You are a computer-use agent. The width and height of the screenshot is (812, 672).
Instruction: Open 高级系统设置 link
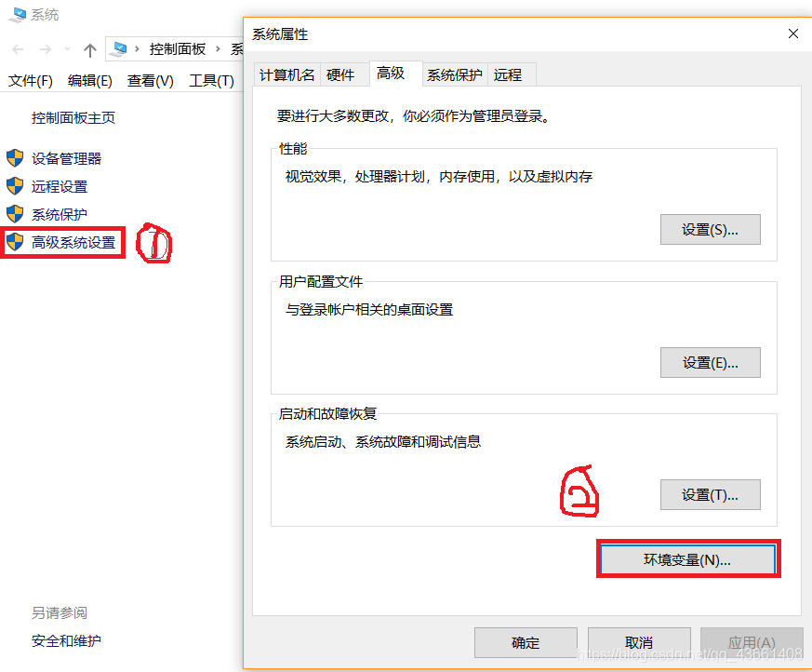pyautogui.click(x=73, y=243)
